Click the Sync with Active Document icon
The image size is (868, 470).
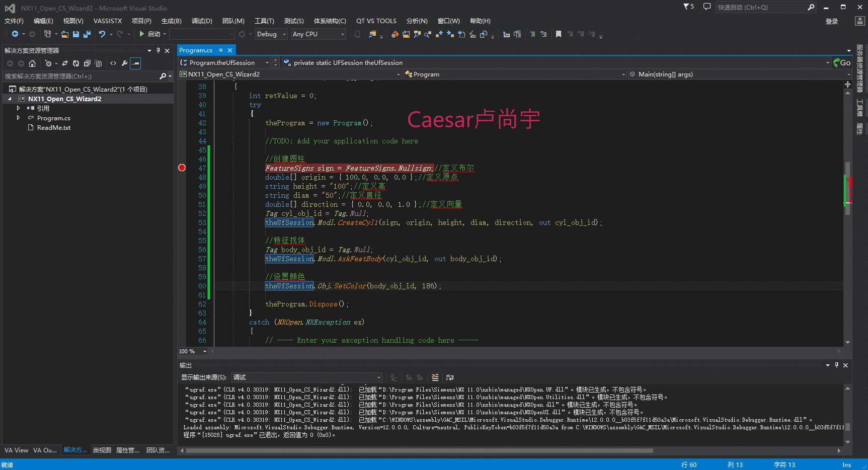(x=65, y=63)
